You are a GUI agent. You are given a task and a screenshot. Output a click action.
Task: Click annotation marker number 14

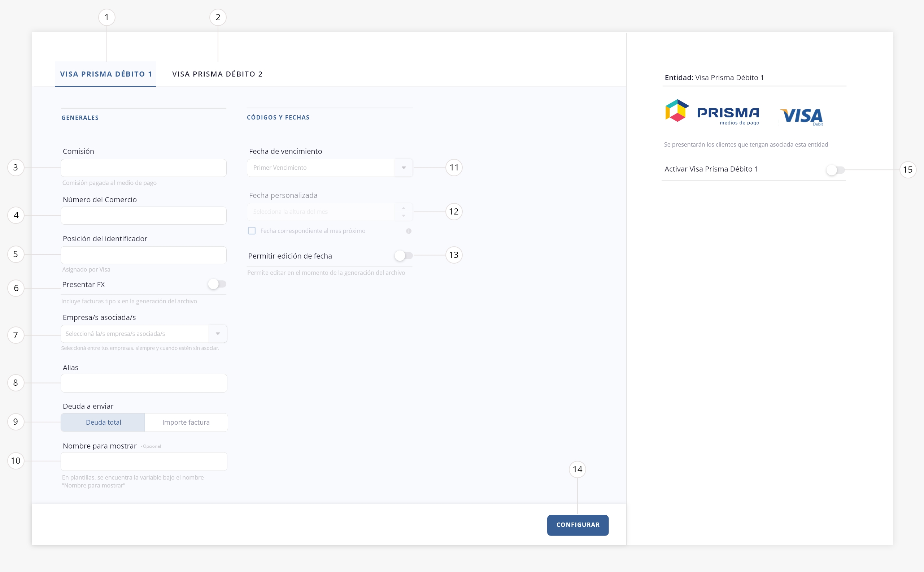coord(577,469)
